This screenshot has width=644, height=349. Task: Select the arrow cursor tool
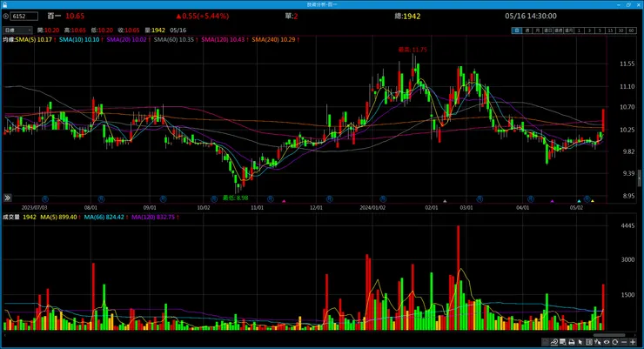pos(580,342)
